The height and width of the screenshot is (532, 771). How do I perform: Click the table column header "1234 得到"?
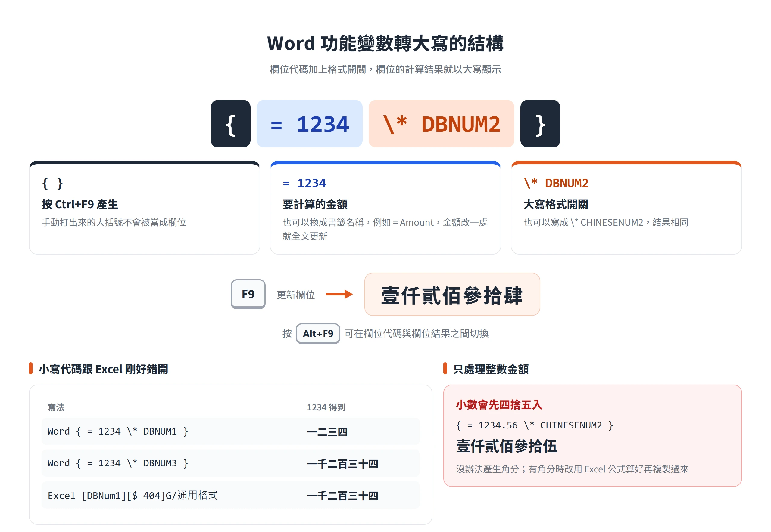tap(326, 407)
